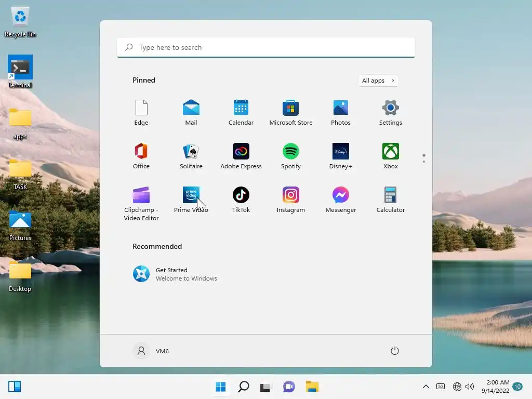Open the VM6 user account menu
Screen dimensions: 532x399
[x=151, y=351]
